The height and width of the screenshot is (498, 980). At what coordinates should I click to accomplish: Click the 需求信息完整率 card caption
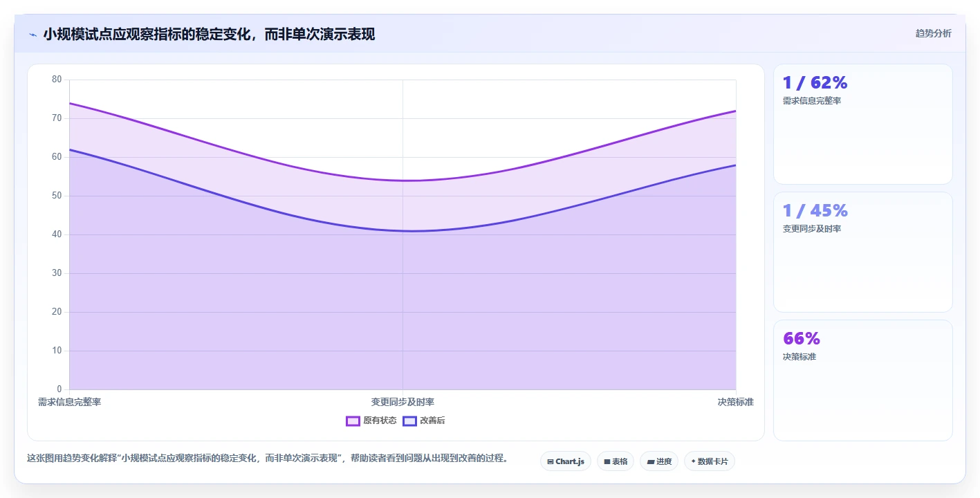812,101
